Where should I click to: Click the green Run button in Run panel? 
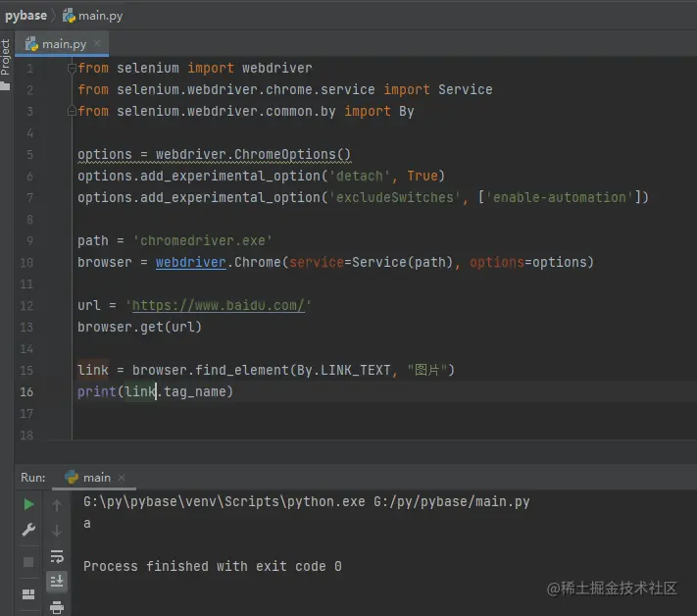(28, 504)
